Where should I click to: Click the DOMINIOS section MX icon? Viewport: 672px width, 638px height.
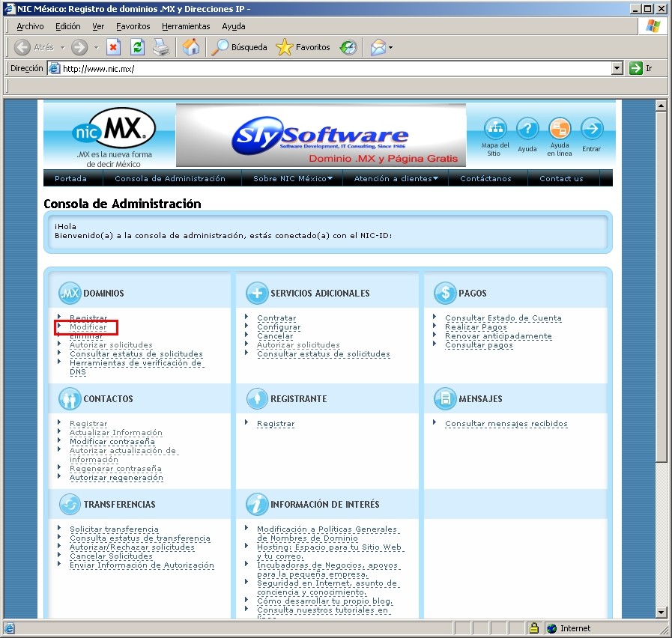[x=70, y=293]
